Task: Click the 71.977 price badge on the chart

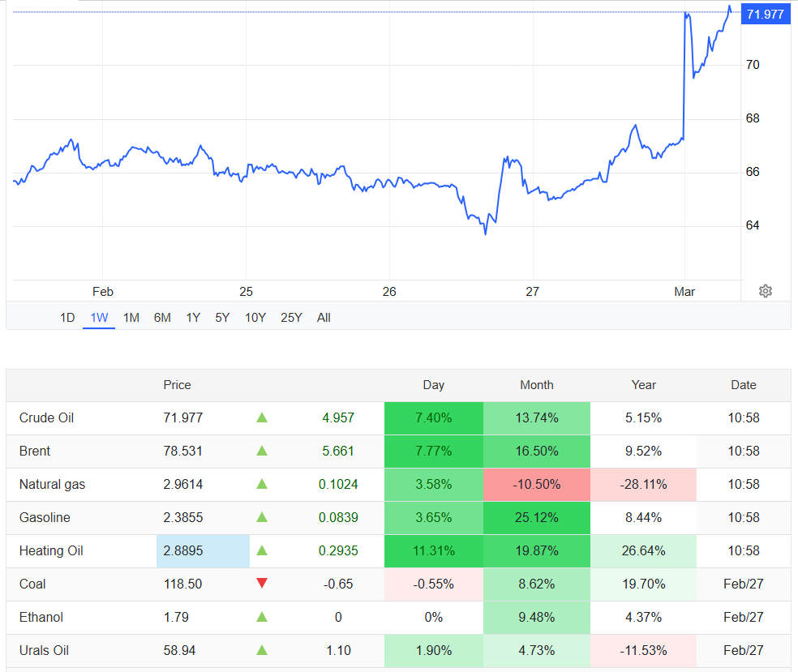Action: pos(766,14)
